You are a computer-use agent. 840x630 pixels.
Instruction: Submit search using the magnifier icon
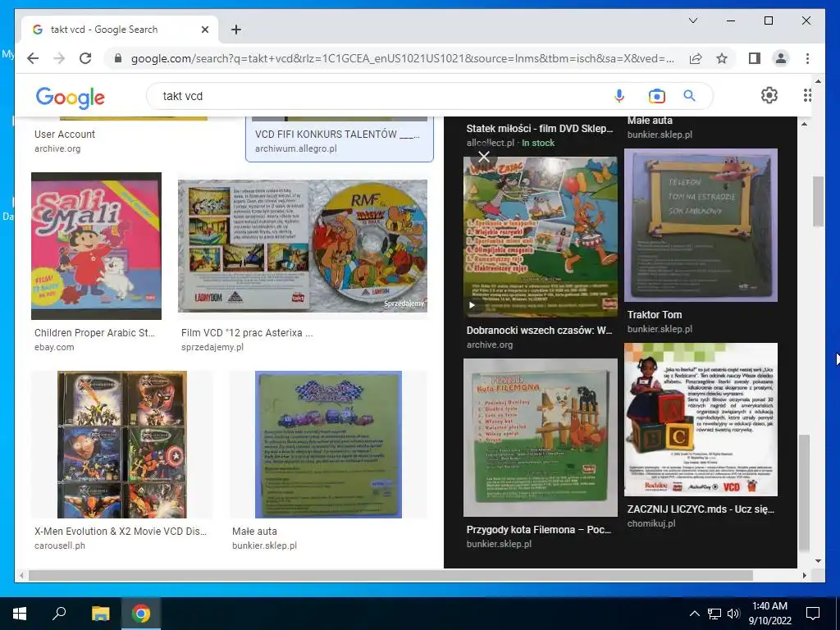[689, 96]
